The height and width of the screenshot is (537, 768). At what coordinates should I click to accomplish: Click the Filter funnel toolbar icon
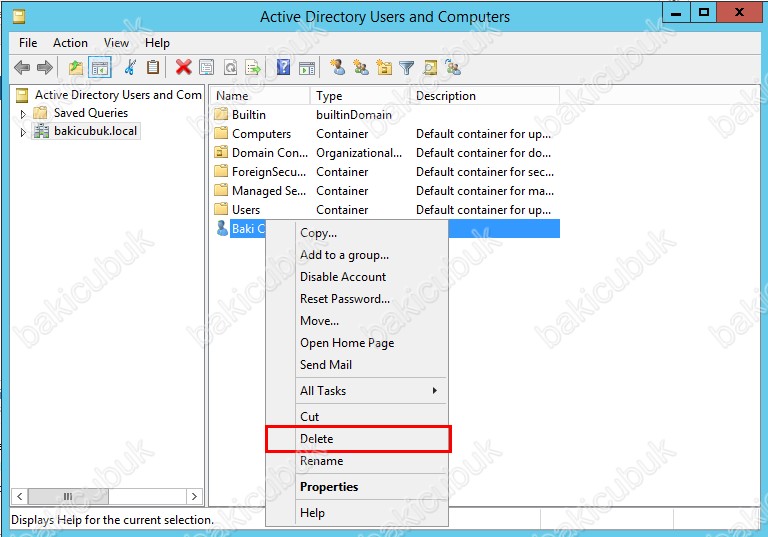point(407,68)
